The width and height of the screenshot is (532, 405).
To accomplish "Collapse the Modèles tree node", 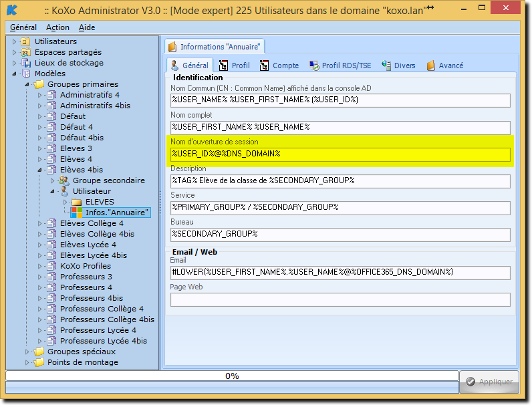I will pyautogui.click(x=14, y=74).
